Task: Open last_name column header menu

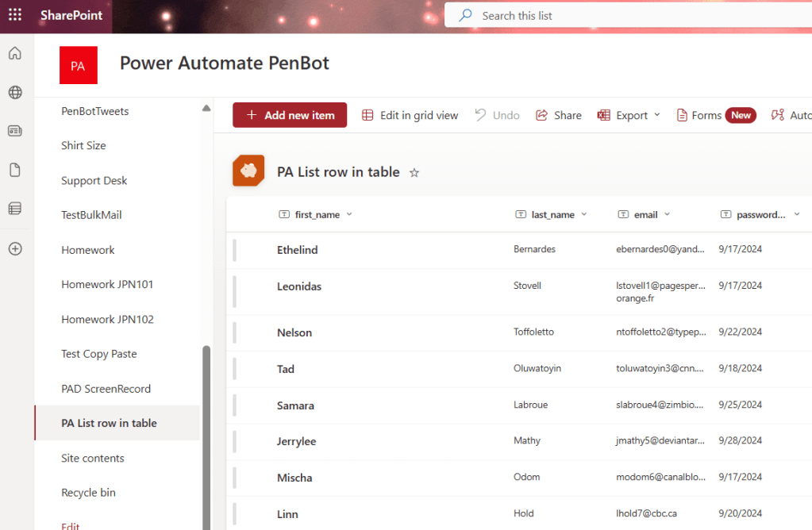Action: click(x=584, y=214)
